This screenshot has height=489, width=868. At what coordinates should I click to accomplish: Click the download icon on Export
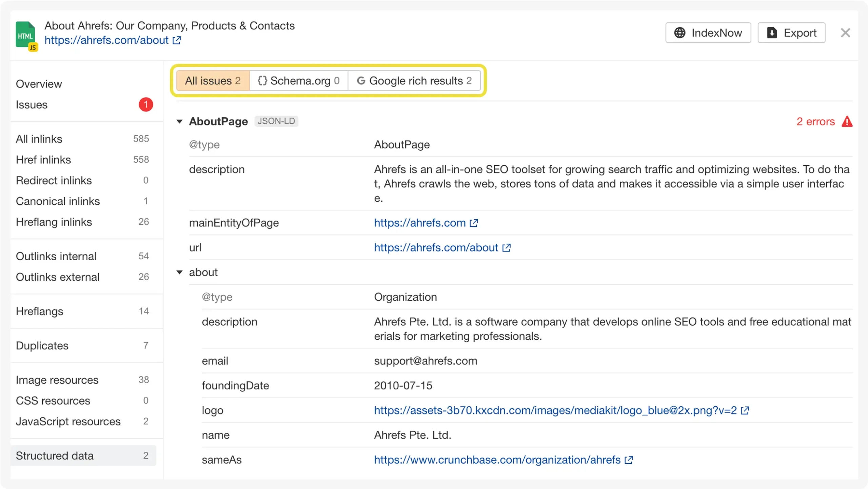[x=772, y=33]
